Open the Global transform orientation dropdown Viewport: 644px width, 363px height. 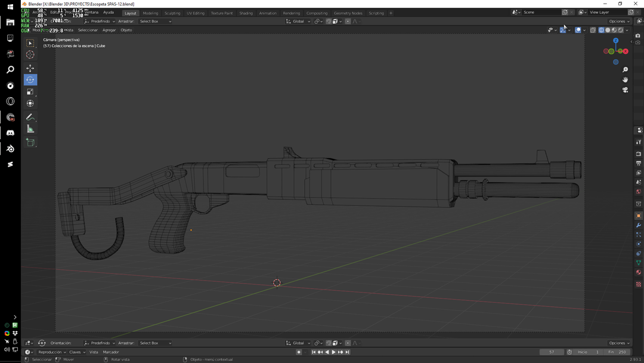(298, 21)
